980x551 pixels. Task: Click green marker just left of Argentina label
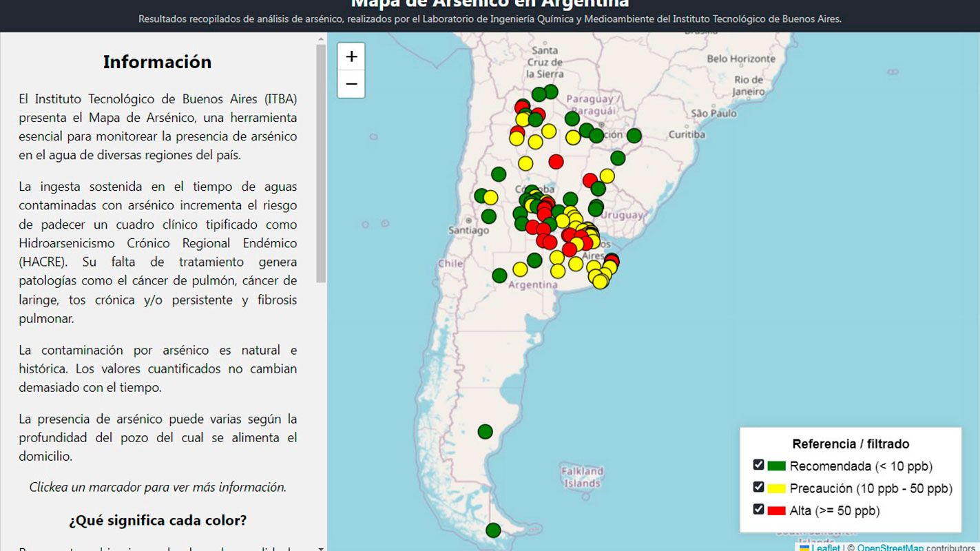click(500, 275)
